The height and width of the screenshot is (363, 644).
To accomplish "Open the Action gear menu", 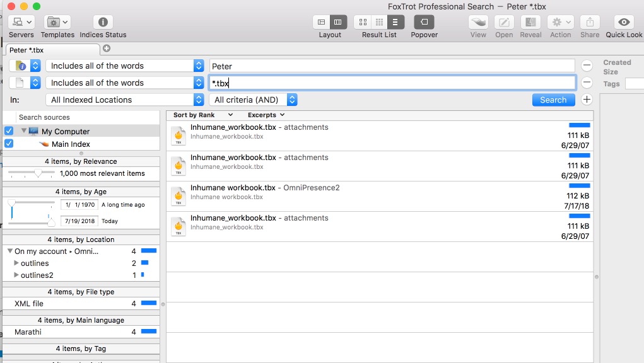I will coord(561,22).
